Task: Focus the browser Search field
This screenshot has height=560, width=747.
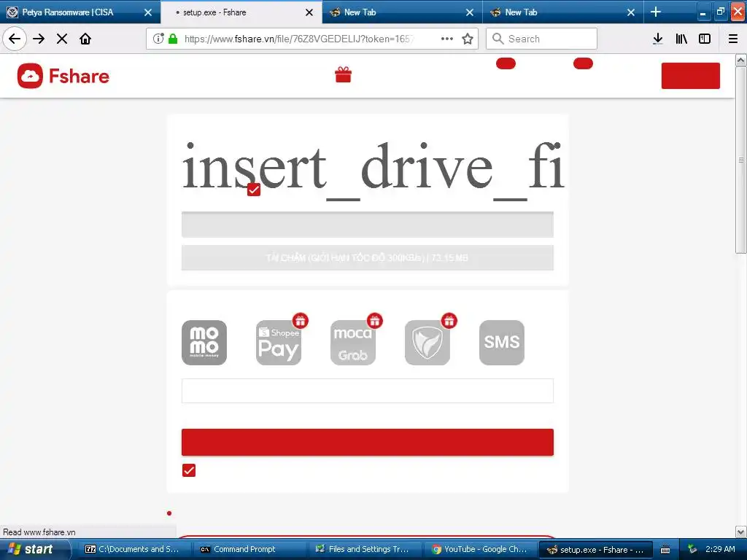Action: point(541,39)
